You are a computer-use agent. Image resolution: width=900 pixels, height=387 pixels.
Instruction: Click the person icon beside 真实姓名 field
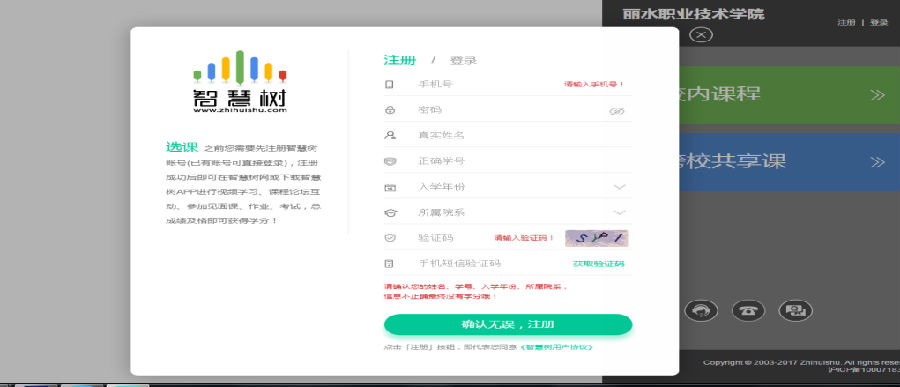[390, 136]
